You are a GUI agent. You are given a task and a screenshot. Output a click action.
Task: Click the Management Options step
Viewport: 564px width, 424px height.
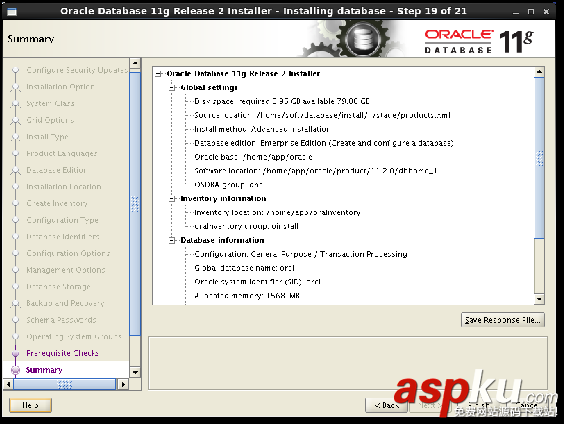pos(66,270)
